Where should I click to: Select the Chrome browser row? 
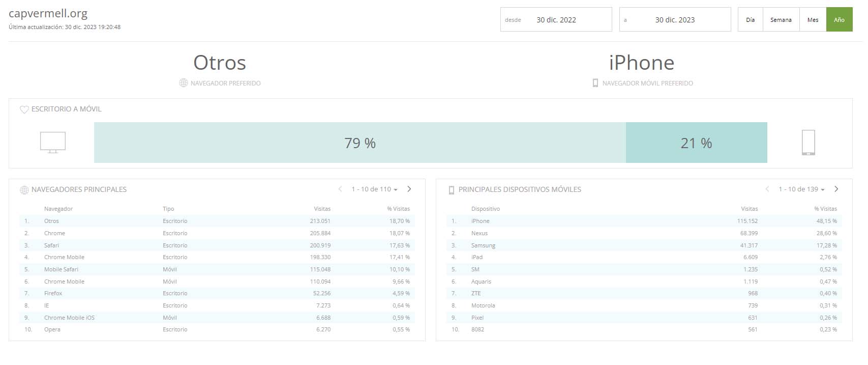tap(217, 233)
